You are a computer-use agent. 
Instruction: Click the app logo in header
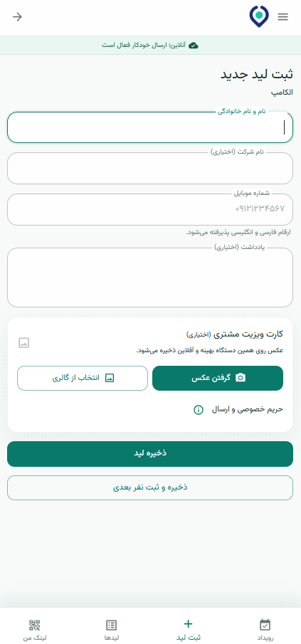coord(259,16)
